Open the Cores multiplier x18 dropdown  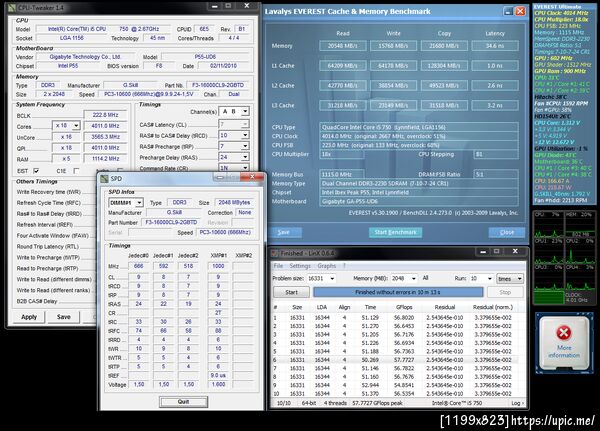(76, 126)
